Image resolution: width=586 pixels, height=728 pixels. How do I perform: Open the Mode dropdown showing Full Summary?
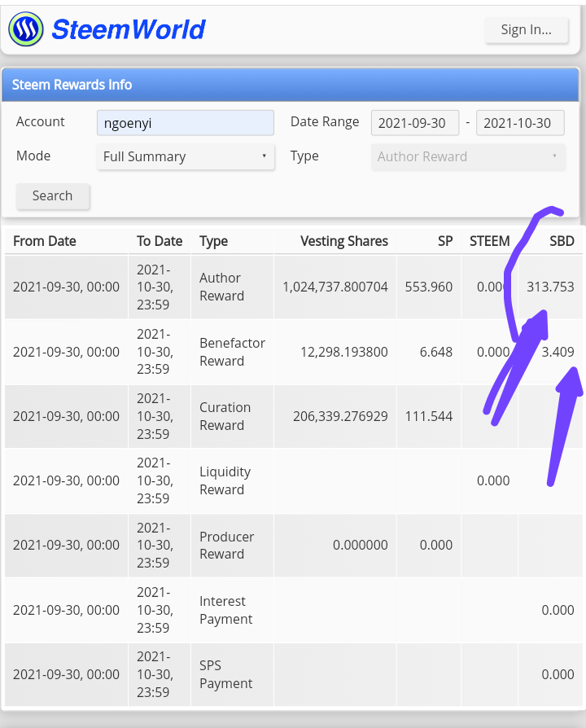(x=185, y=157)
